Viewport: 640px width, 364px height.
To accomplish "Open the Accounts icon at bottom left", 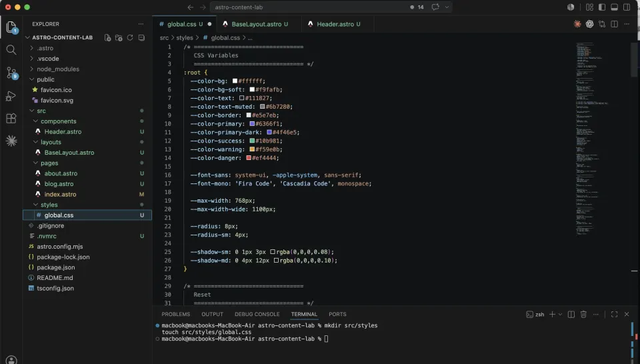I will click(x=11, y=359).
